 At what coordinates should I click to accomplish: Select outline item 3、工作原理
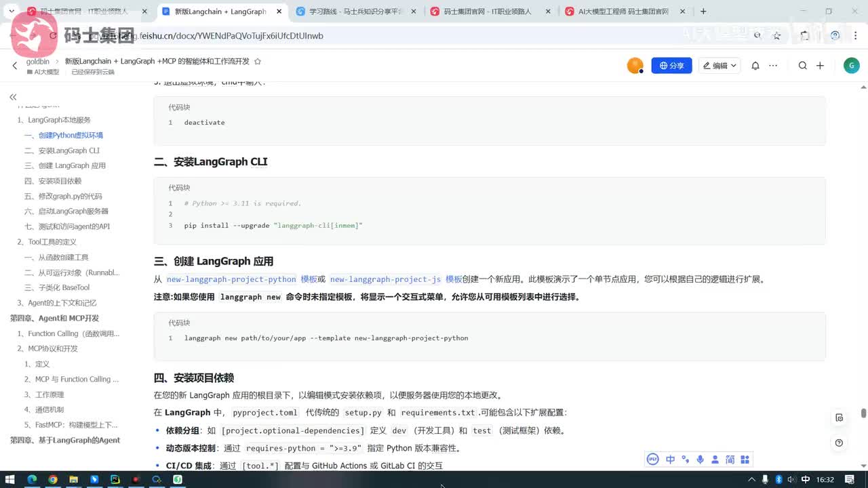click(x=44, y=394)
